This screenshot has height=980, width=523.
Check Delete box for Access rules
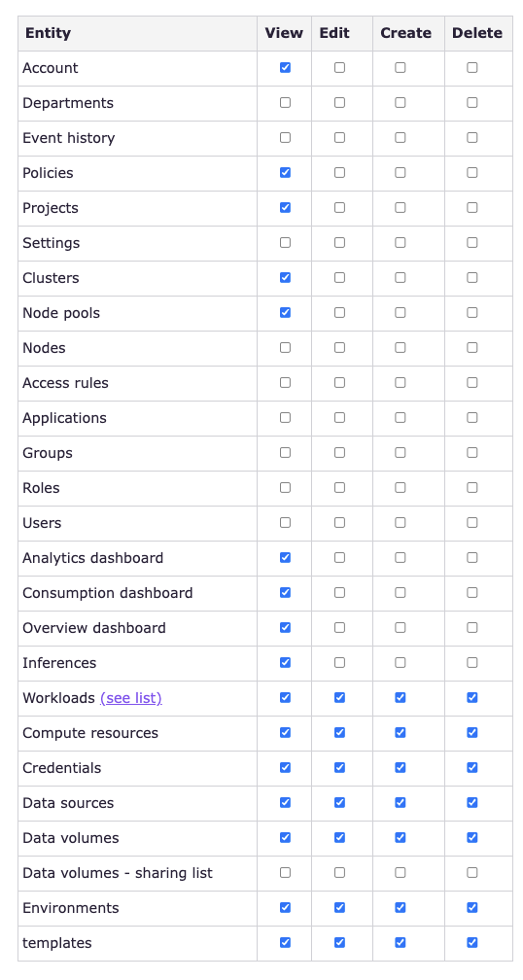pyautogui.click(x=471, y=382)
